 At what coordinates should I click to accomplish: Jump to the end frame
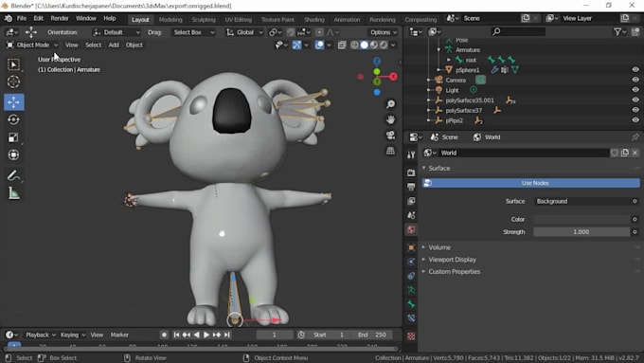[x=227, y=335]
